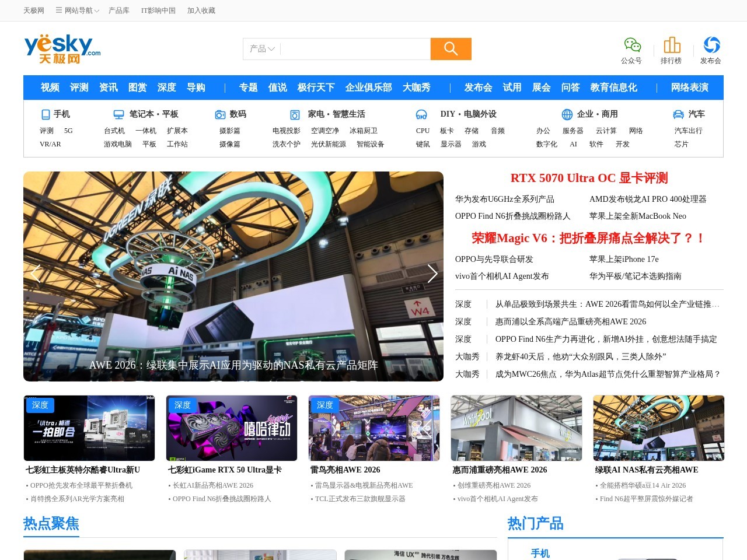
Task: Click the orange search magnifier icon
Action: click(x=451, y=49)
